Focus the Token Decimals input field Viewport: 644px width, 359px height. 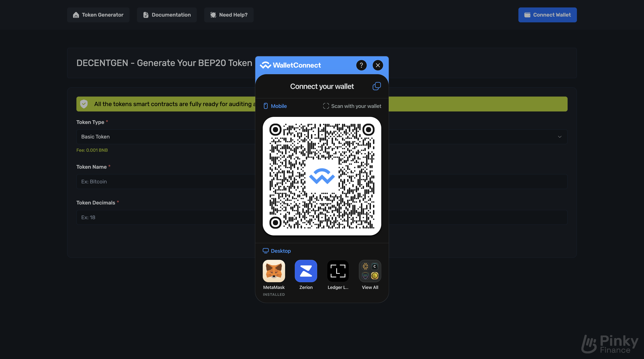322,217
